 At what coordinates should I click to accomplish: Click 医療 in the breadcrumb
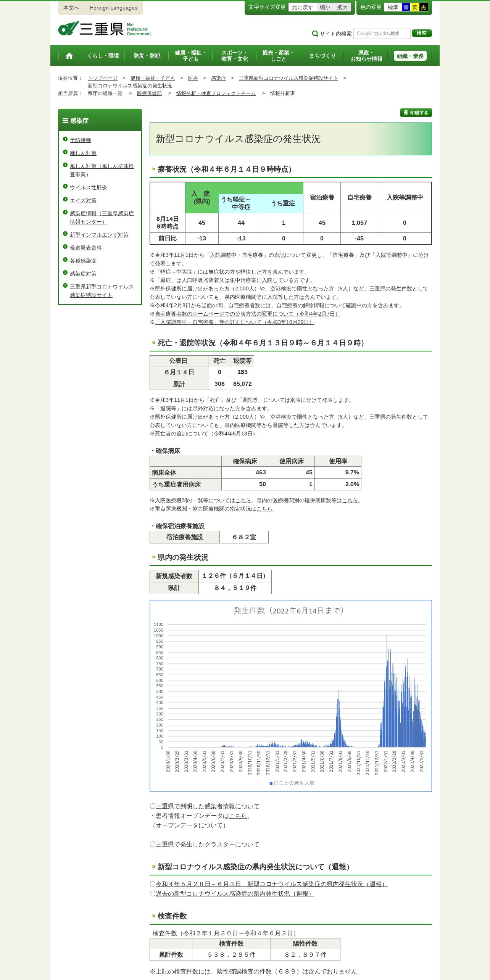[x=193, y=78]
